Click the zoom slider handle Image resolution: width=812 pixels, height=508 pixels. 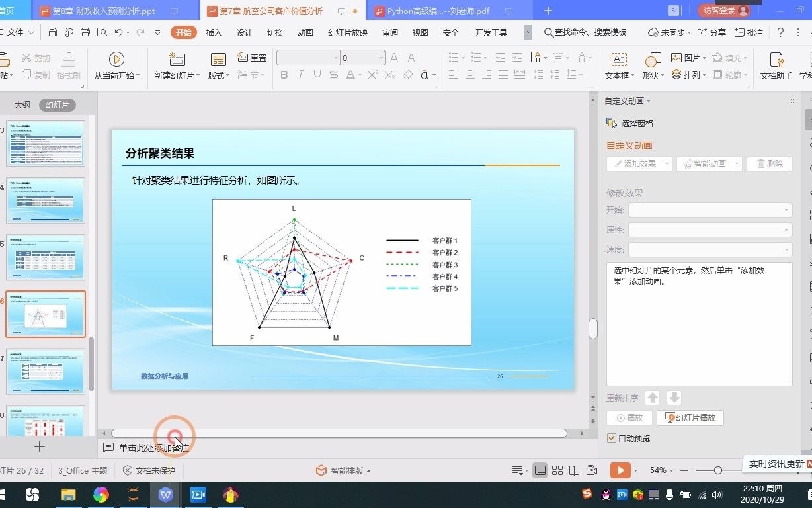tap(717, 470)
